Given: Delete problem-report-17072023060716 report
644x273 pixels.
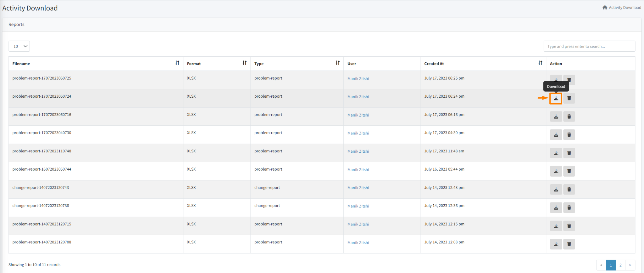Looking at the screenshot, I should click(569, 117).
